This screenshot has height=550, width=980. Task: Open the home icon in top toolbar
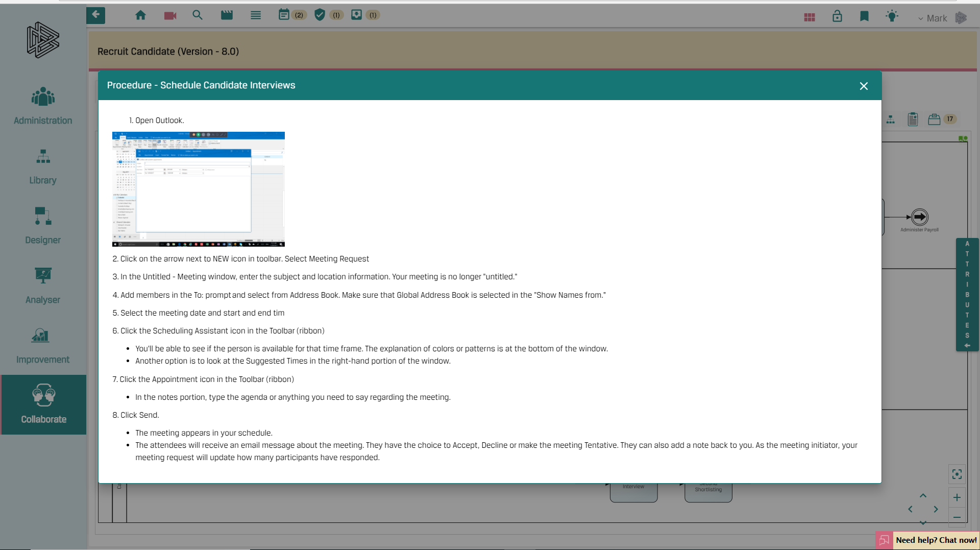(141, 15)
